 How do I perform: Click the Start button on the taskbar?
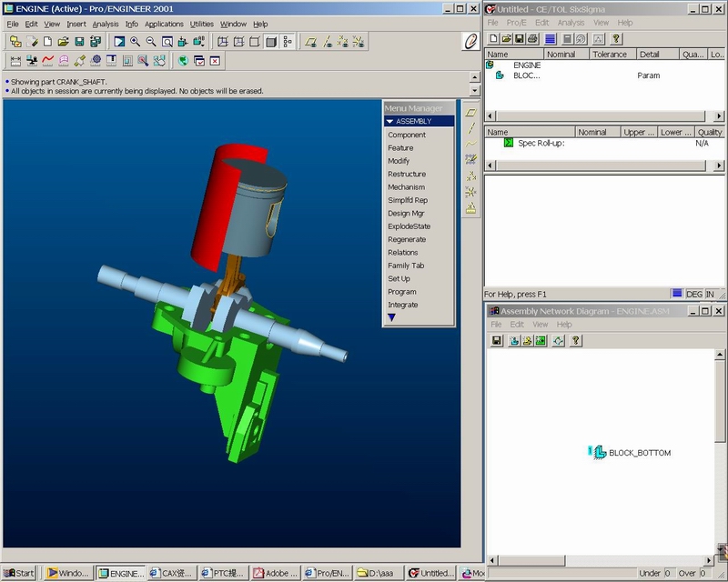(18, 573)
